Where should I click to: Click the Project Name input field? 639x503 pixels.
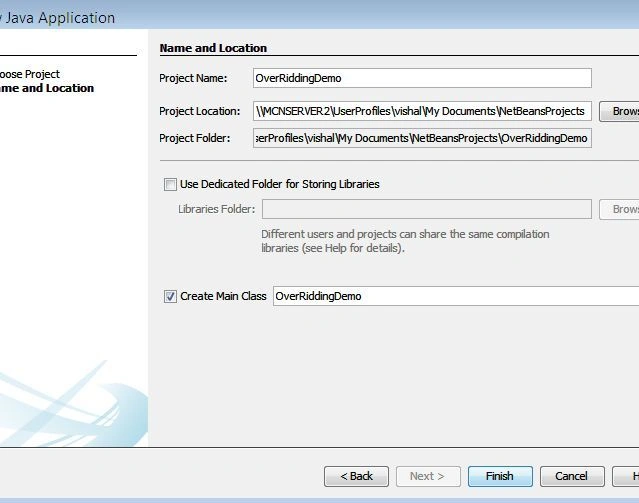(x=422, y=78)
